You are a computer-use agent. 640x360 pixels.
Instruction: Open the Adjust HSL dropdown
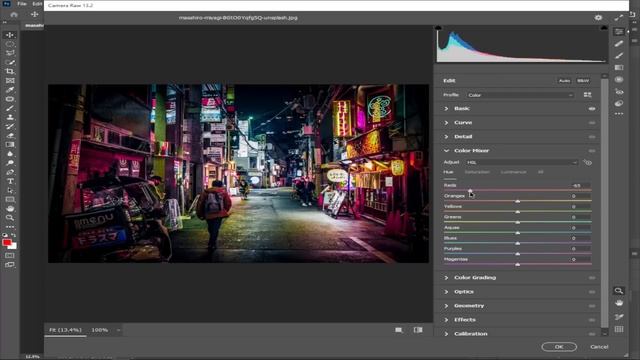(522, 162)
